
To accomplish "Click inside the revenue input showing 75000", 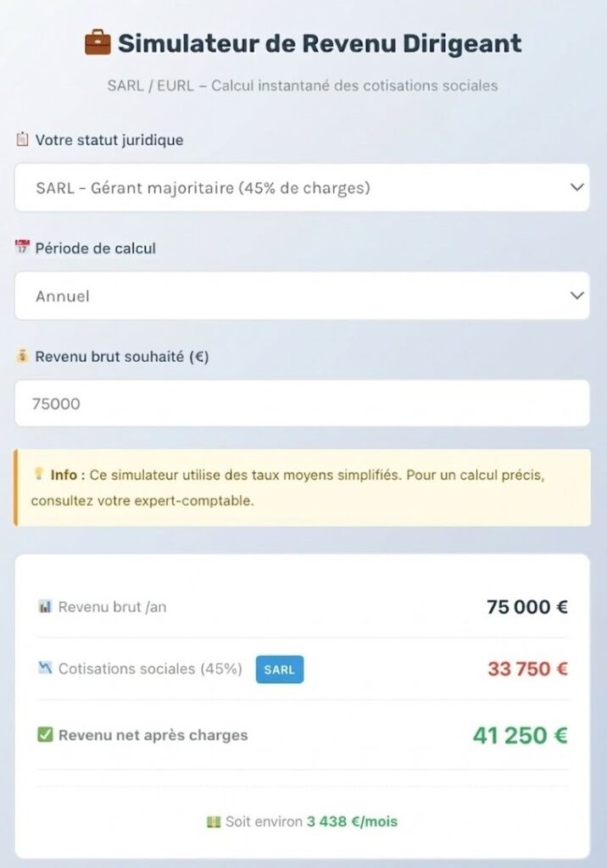I will [x=302, y=403].
